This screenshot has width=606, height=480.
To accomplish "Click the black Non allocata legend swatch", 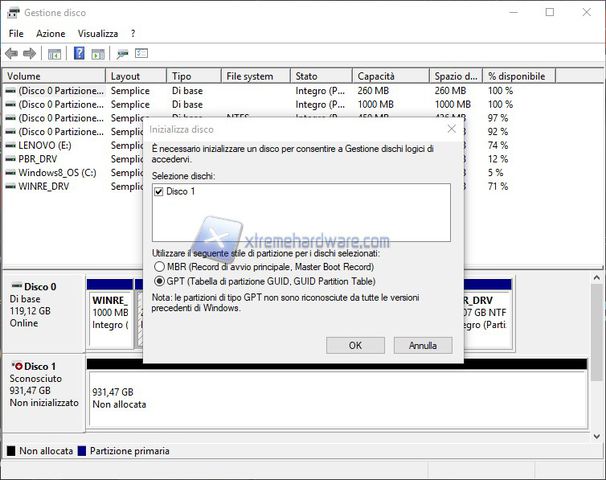I will coord(11,451).
